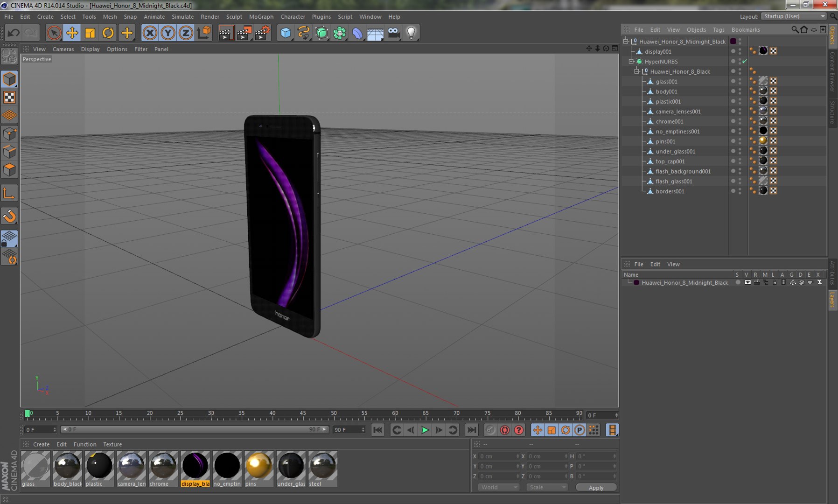Switch to Edges mode
Screen dimensions: 838x504
9,152
